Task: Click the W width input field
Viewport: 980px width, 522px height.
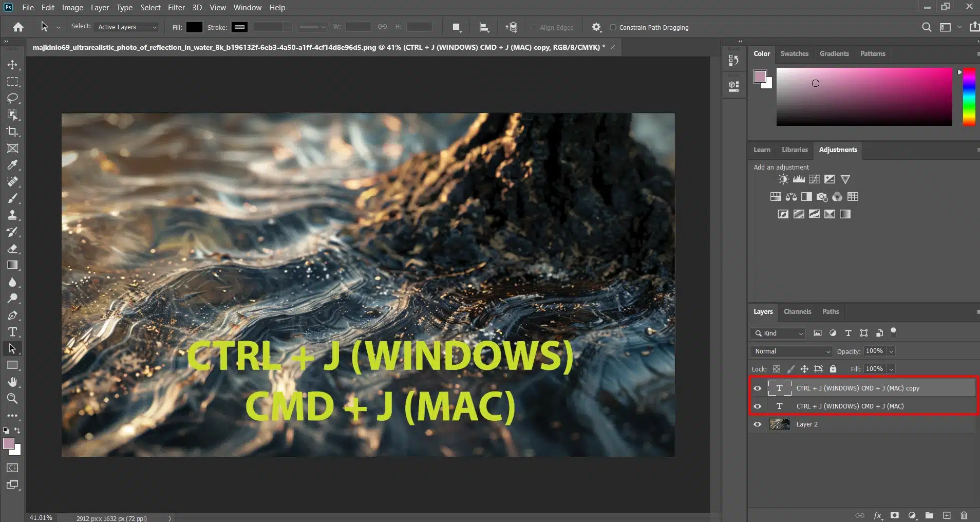Action: pos(358,27)
